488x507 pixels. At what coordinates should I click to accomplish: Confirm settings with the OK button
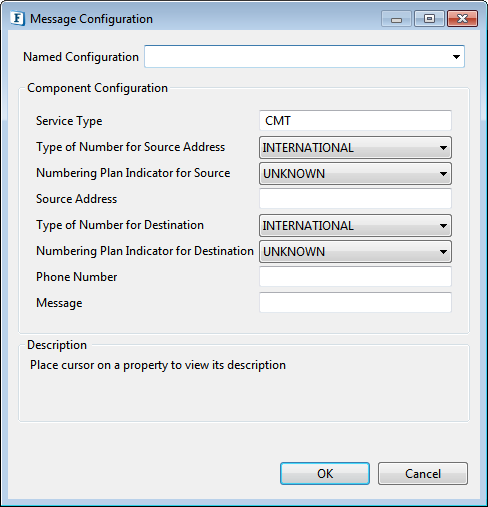tap(325, 474)
